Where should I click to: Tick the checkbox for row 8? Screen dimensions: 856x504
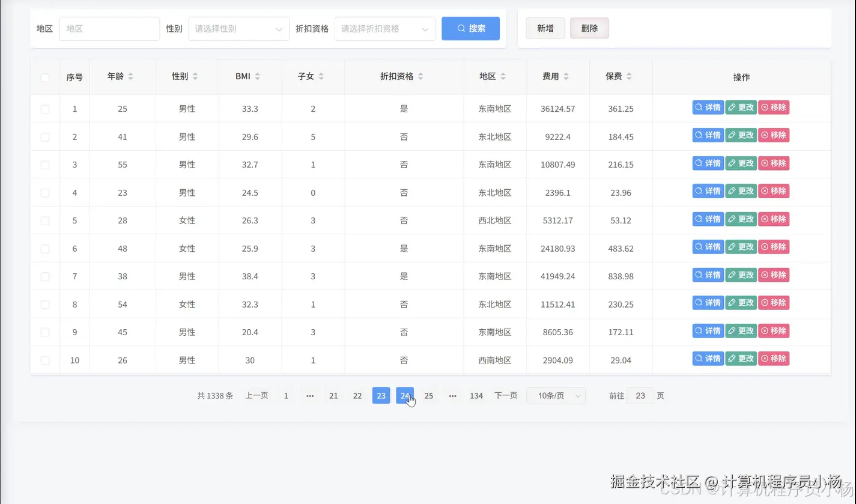(45, 305)
